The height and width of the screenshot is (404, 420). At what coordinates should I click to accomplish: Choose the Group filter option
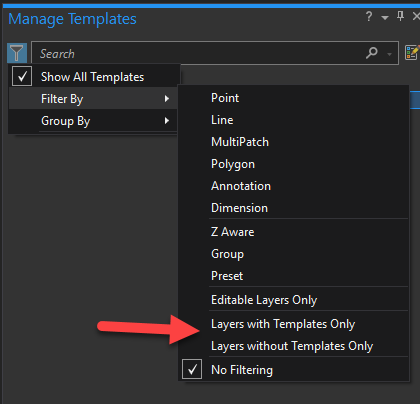[x=293, y=254]
